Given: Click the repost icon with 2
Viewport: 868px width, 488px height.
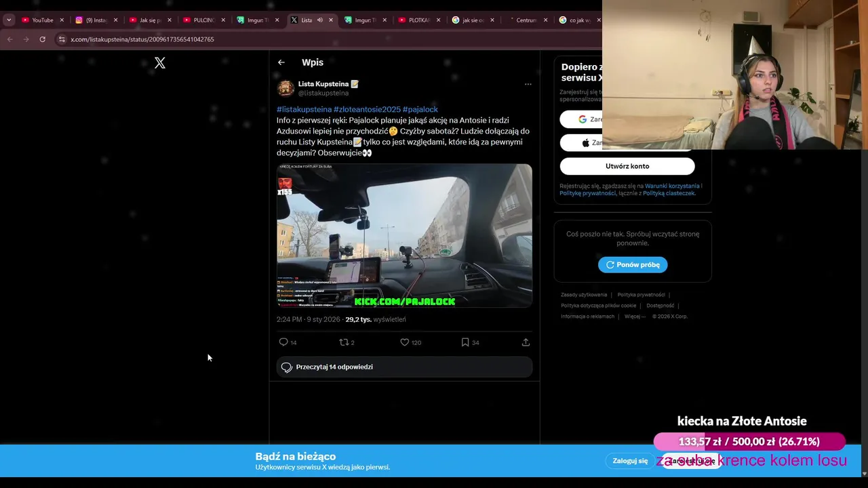Looking at the screenshot, I should pyautogui.click(x=344, y=342).
